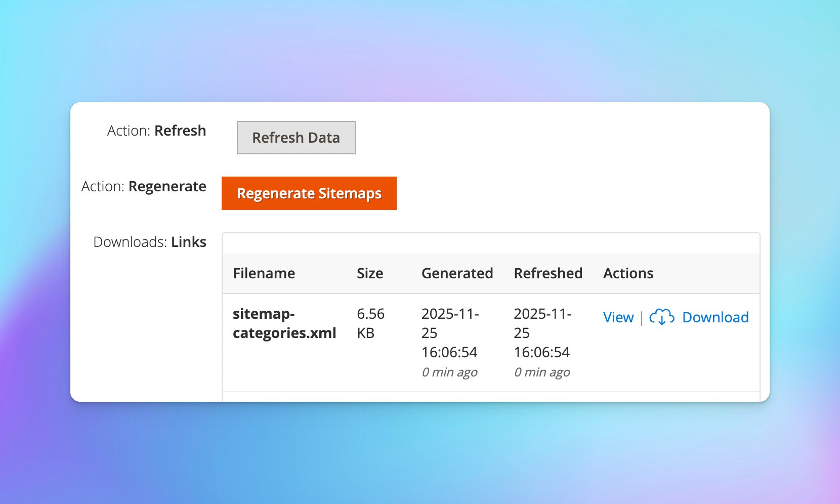
Task: Click the 6.56 KB size value
Action: (370, 323)
